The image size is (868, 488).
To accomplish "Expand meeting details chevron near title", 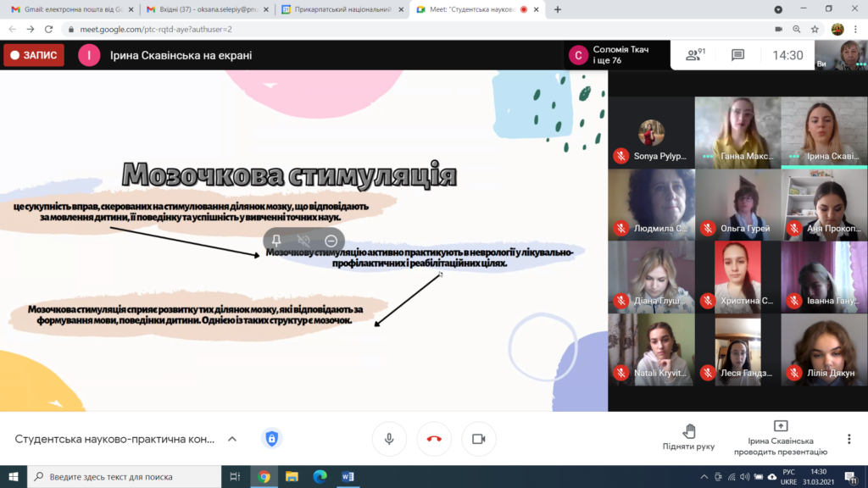I will pyautogui.click(x=232, y=439).
